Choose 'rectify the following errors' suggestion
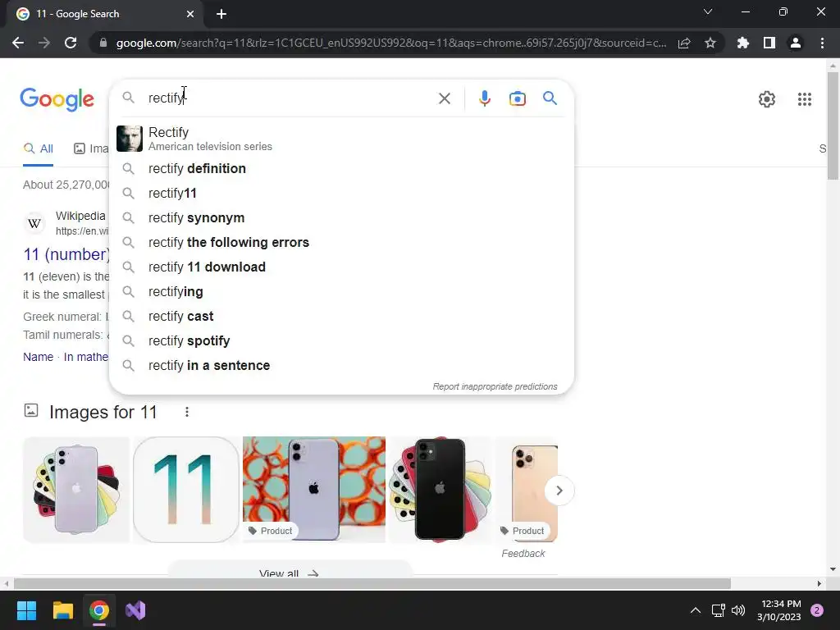This screenshot has height=630, width=840. pos(341,243)
